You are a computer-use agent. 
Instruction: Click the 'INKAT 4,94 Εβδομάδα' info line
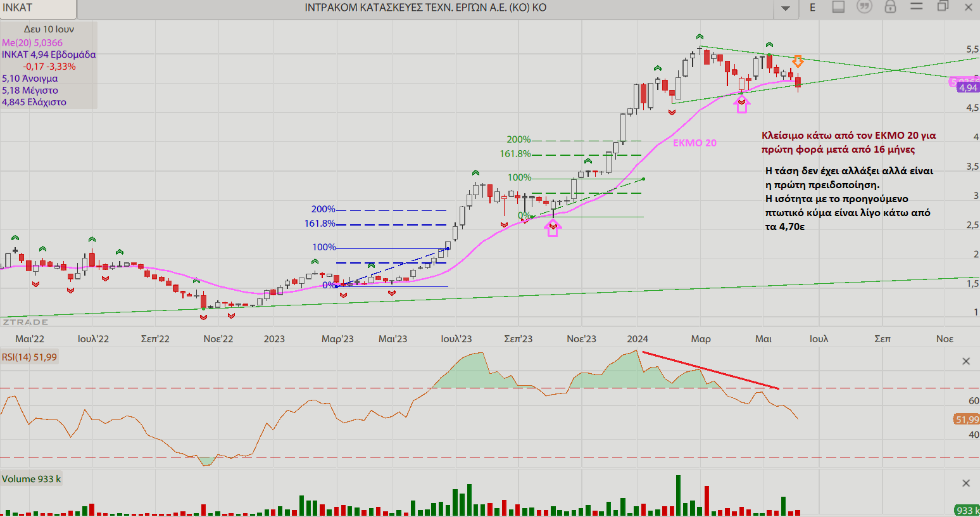coord(49,54)
